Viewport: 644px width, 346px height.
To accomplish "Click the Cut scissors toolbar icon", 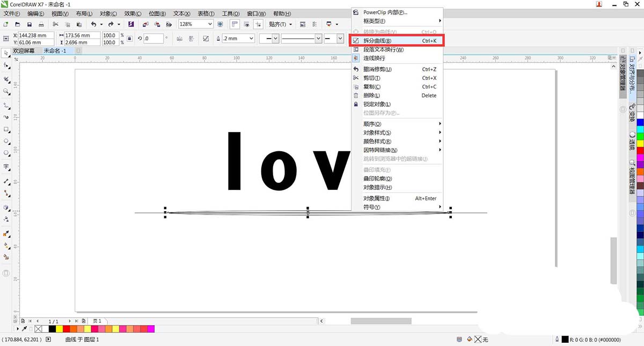I will [x=55, y=25].
